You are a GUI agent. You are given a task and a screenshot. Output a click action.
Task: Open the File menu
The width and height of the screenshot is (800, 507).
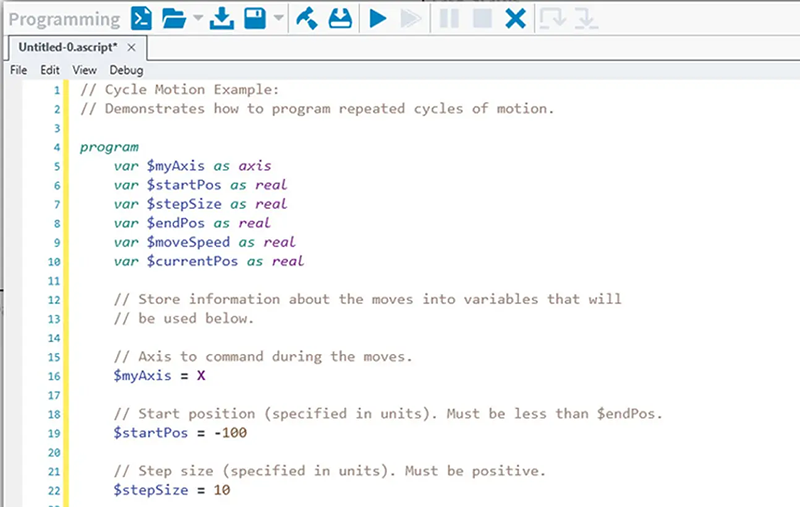19,70
